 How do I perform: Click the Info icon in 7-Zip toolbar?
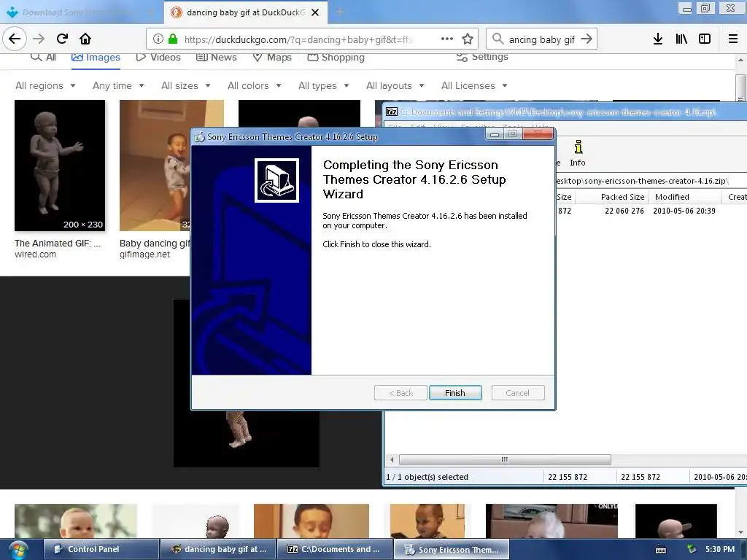pos(578,153)
